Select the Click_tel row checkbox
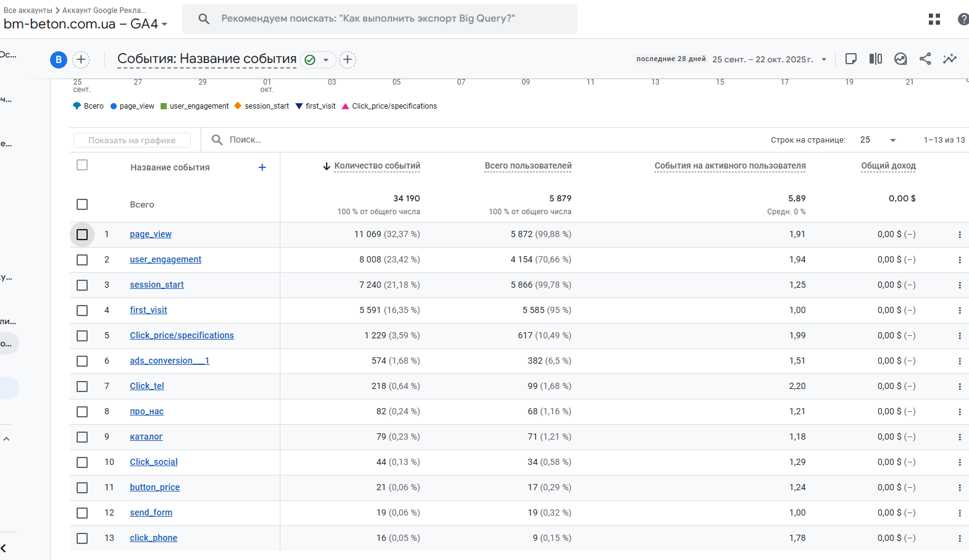 82,387
